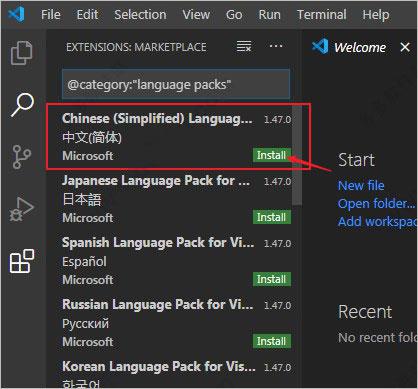Click the VS Code logo icon

point(16,14)
